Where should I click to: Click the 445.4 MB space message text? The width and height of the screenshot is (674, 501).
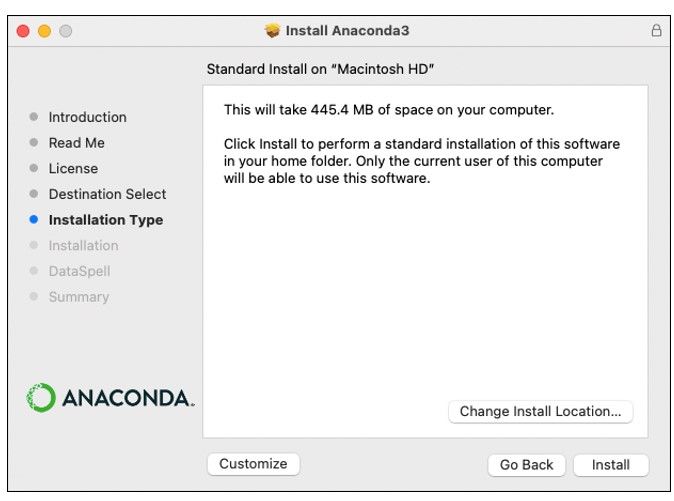coord(388,110)
